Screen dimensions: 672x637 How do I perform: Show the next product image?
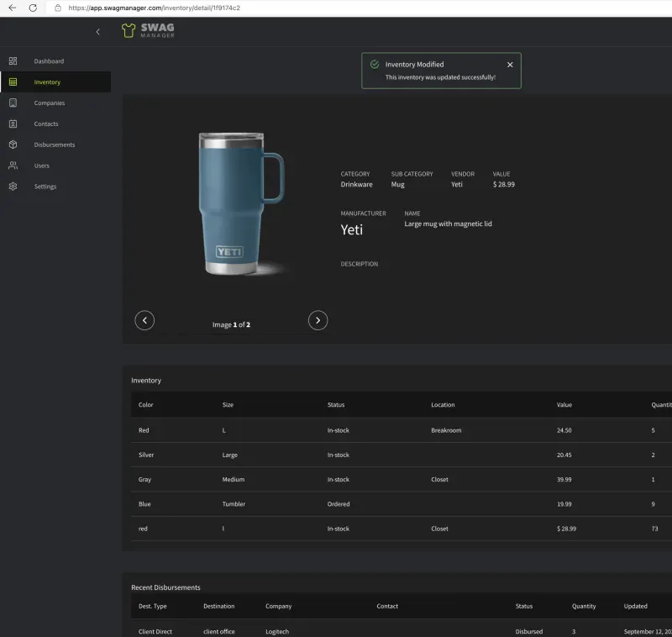(318, 320)
